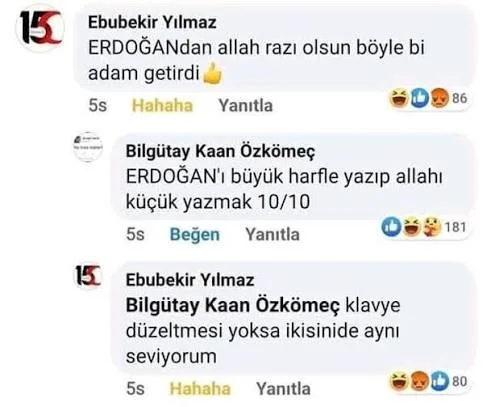Click the laughing emoji beside the 86 count
Image resolution: width=491 pixels, height=407 pixels.
pos(399,98)
